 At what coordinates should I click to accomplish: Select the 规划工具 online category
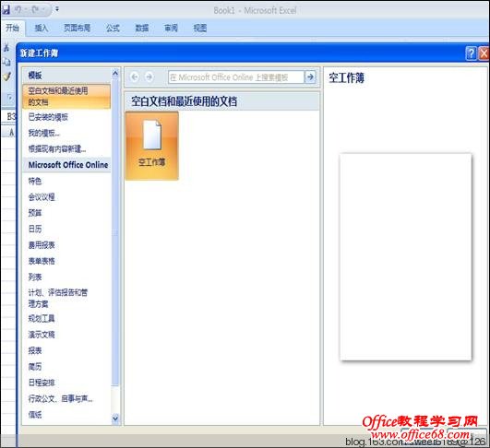pos(42,319)
